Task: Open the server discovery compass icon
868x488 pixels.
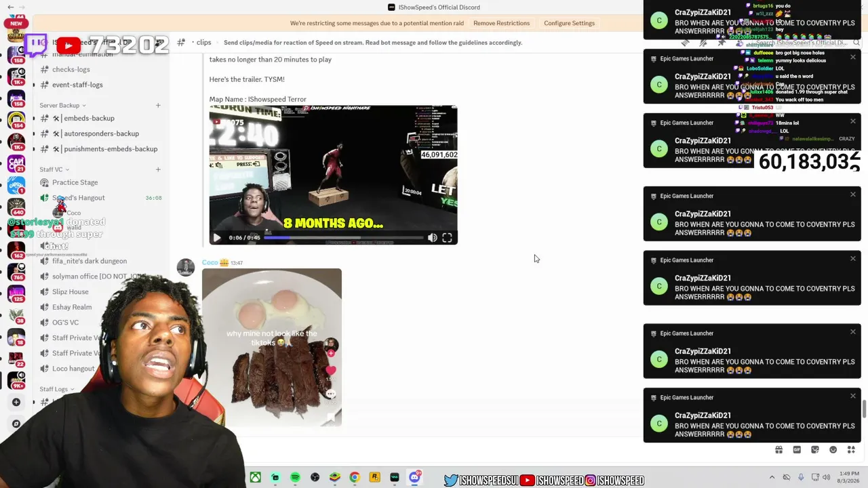Action: [x=16, y=424]
